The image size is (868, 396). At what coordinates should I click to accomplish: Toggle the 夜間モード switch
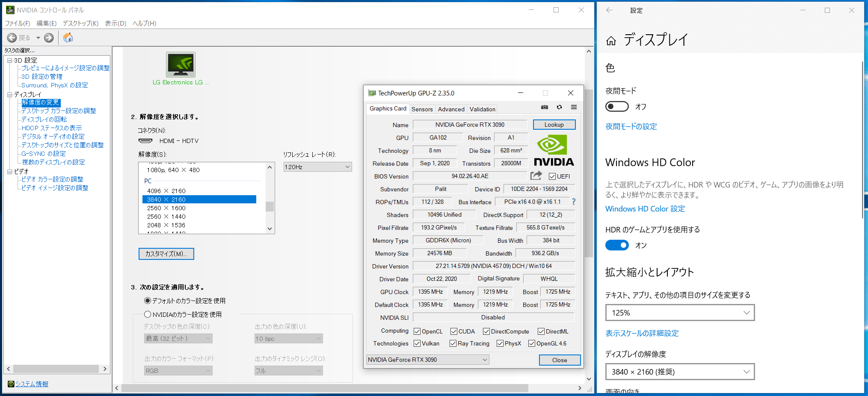[x=617, y=107]
